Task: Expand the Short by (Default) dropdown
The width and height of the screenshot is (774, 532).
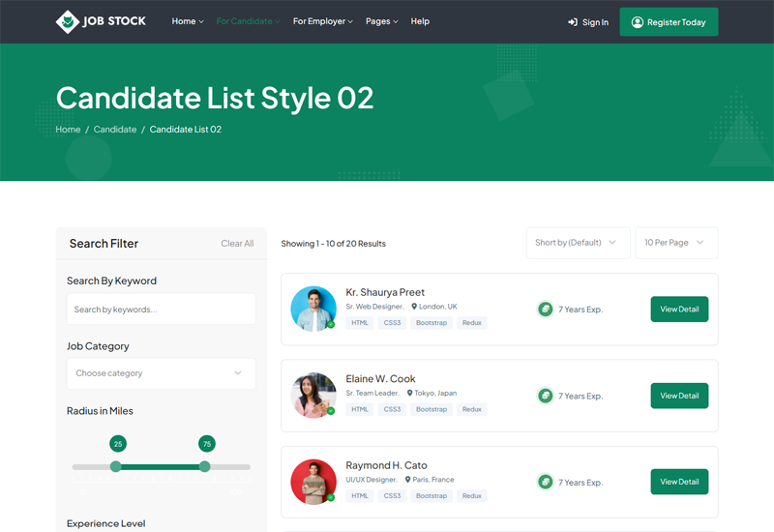Action: 578,243
